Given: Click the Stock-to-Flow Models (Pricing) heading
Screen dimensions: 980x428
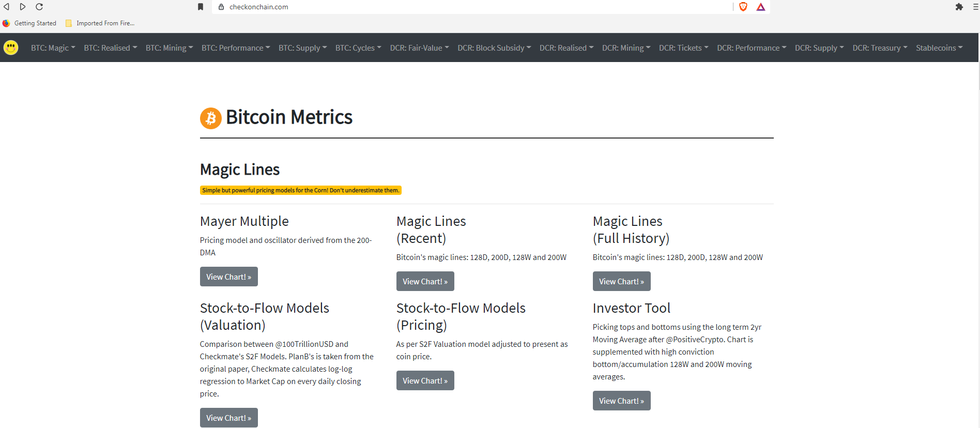Looking at the screenshot, I should point(461,316).
